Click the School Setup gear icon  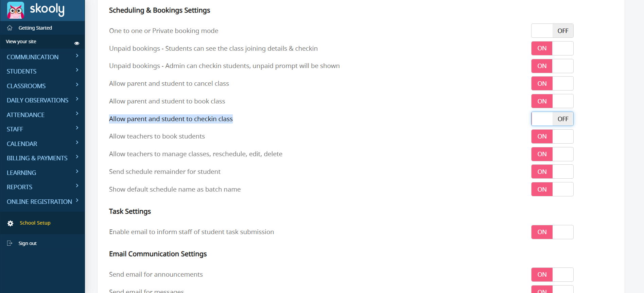[x=11, y=223]
